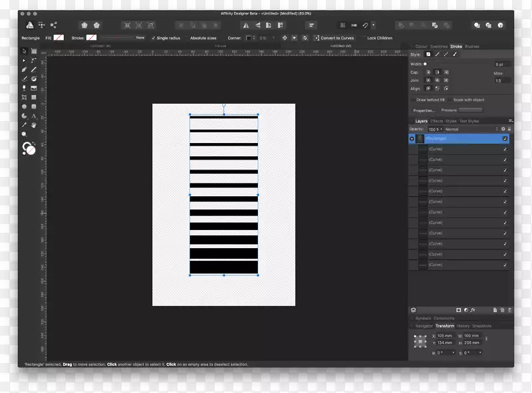Screen dimensions: 532x393
Task: Collapse the Rectangle layer group
Action: point(412,139)
